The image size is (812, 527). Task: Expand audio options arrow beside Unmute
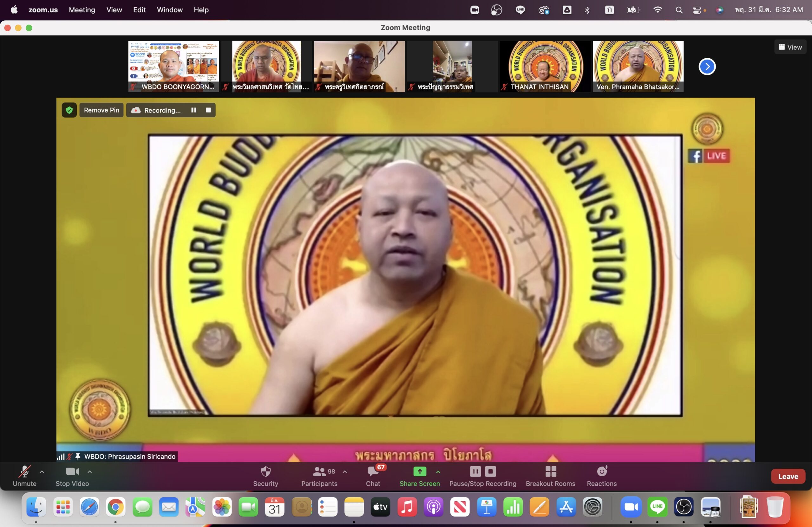point(42,472)
